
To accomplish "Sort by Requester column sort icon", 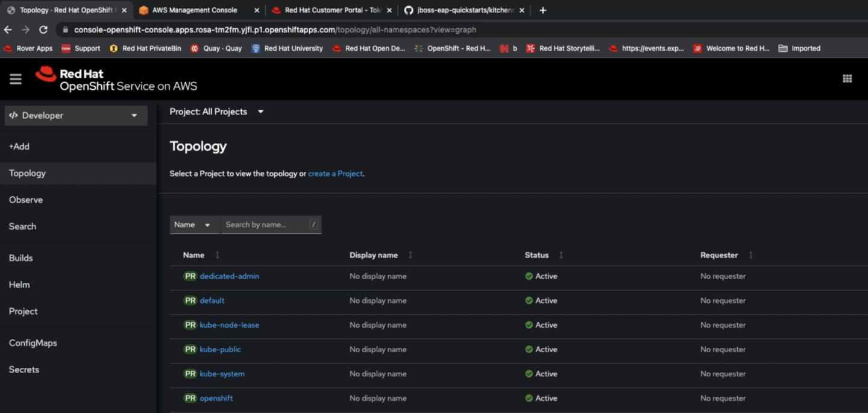I will (x=750, y=255).
